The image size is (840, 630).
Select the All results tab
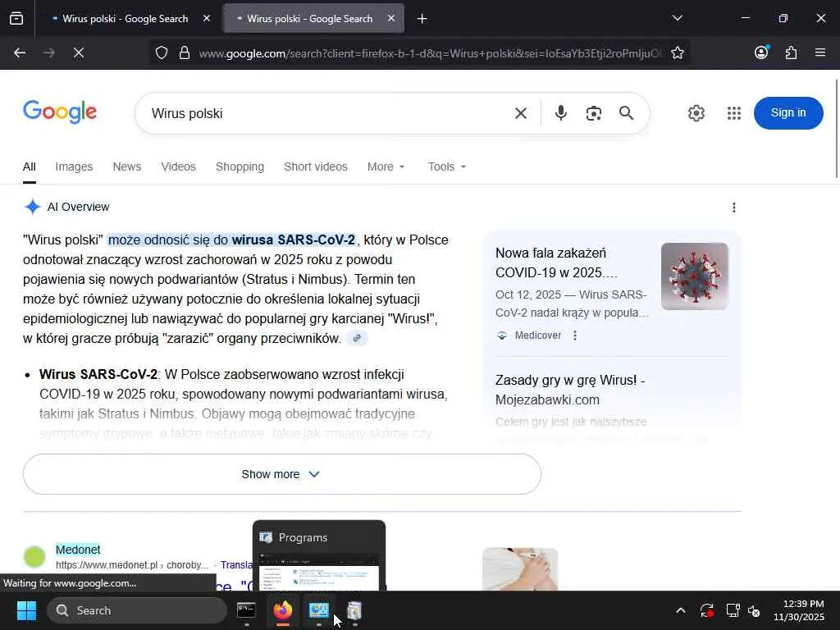tap(30, 167)
